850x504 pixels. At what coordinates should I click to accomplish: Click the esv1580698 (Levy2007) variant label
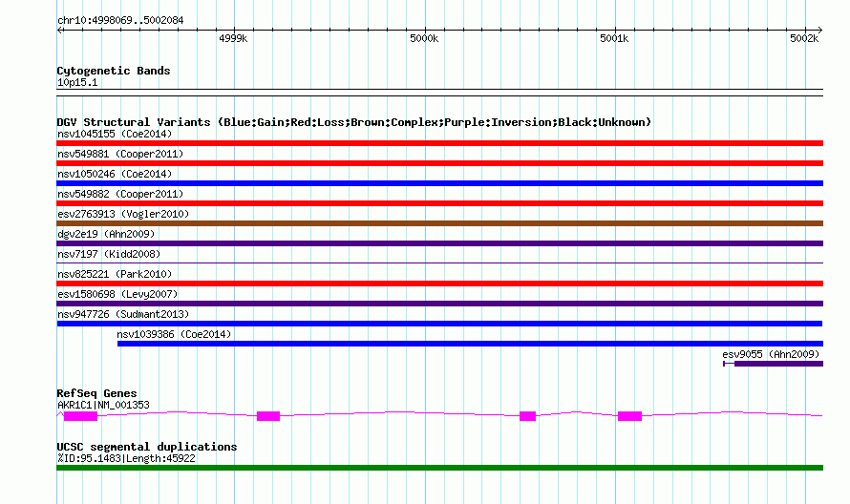click(x=117, y=294)
